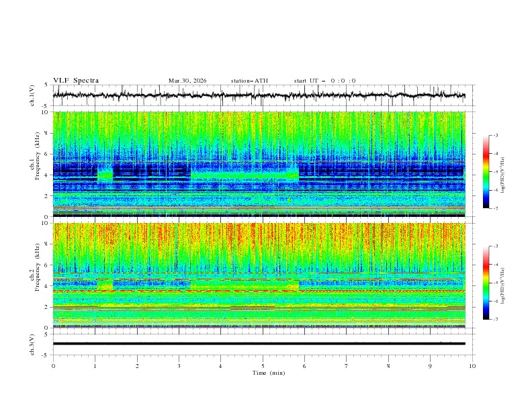Select the 5 minute tick label on time axis
This screenshot has height=411, width=532.
pos(263,366)
